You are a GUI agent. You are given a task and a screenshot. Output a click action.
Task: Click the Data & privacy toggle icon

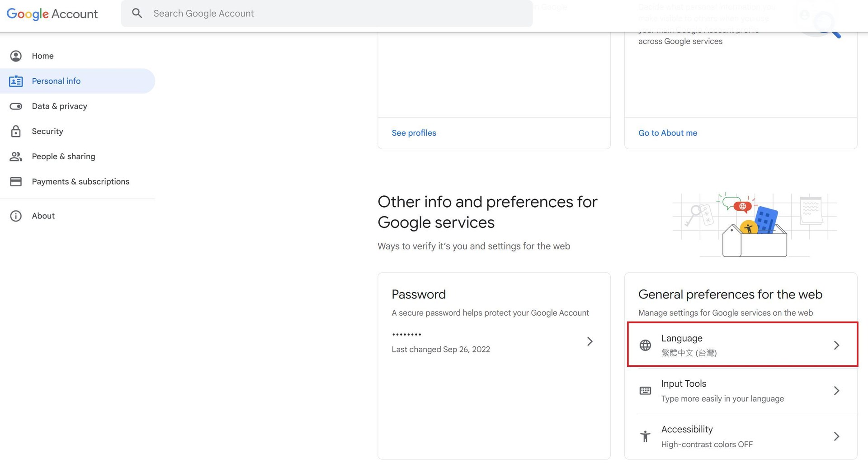[x=16, y=106]
